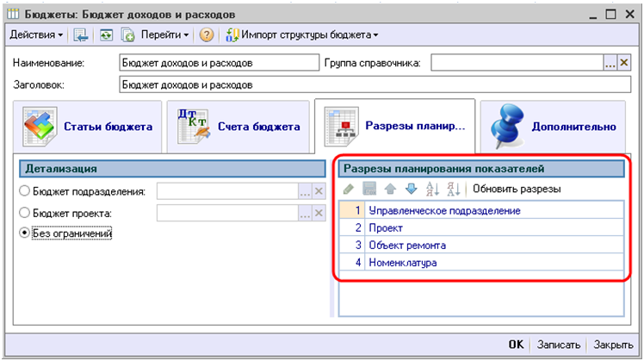Screen dimensions: 644x361
Task: Open the Действия dropdown menu
Action: (x=36, y=35)
